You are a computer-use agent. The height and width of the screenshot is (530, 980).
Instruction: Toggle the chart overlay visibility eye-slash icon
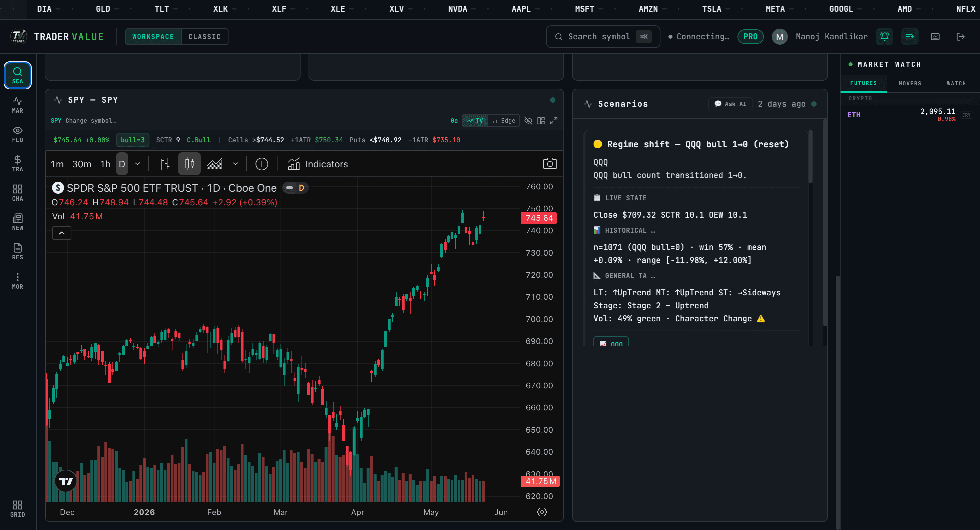click(528, 121)
